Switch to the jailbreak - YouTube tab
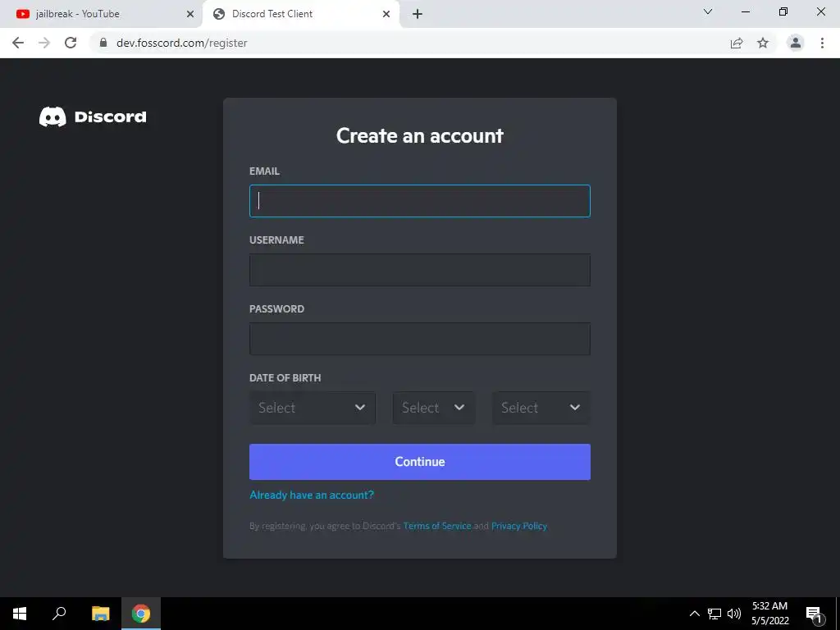The image size is (840, 630). pos(101,14)
